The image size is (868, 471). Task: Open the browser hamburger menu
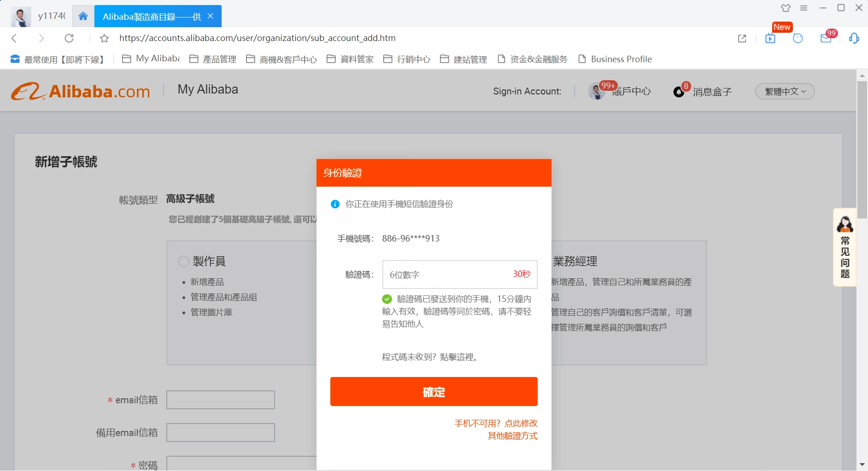coord(804,8)
